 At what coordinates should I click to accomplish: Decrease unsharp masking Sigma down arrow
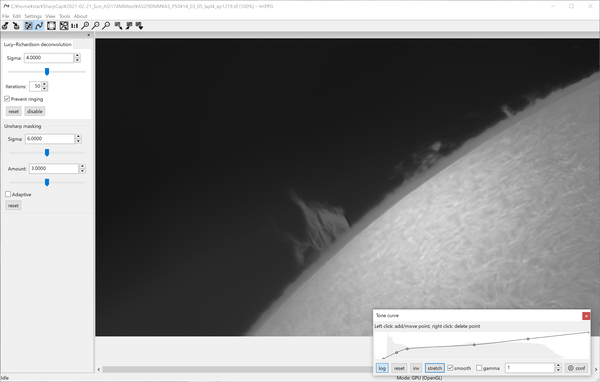[x=78, y=141]
